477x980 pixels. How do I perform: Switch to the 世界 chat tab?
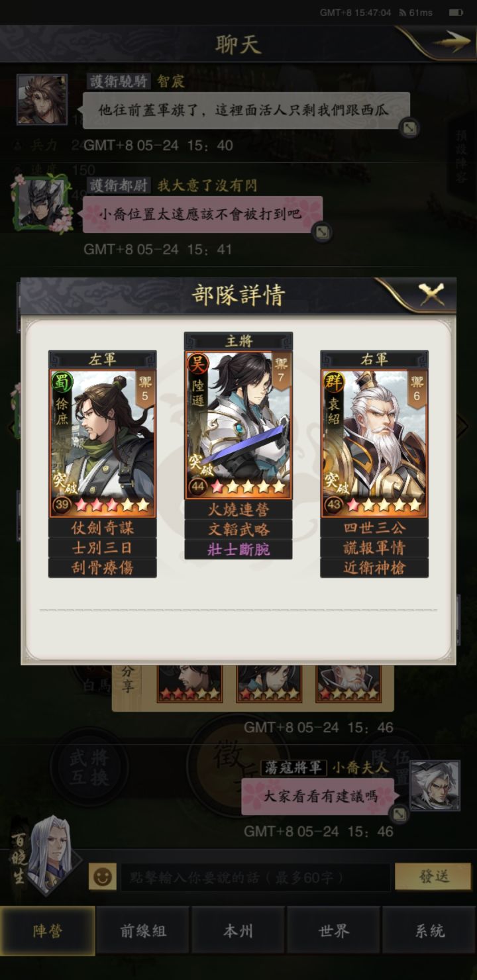click(x=333, y=930)
